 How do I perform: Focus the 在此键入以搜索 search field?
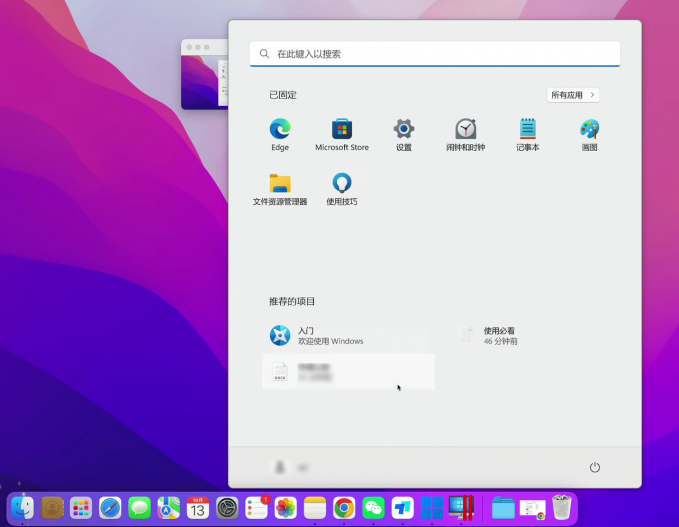pos(435,54)
